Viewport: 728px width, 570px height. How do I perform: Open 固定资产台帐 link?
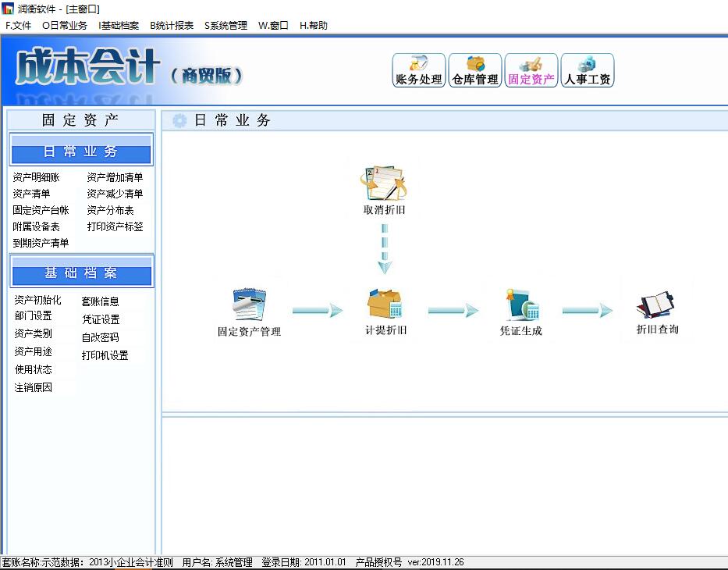(x=41, y=211)
